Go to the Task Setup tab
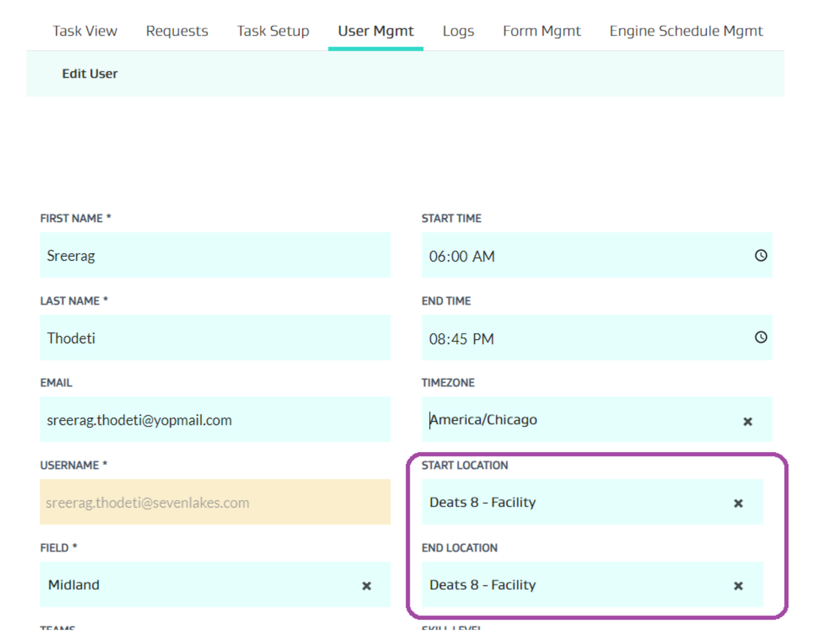 273,31
